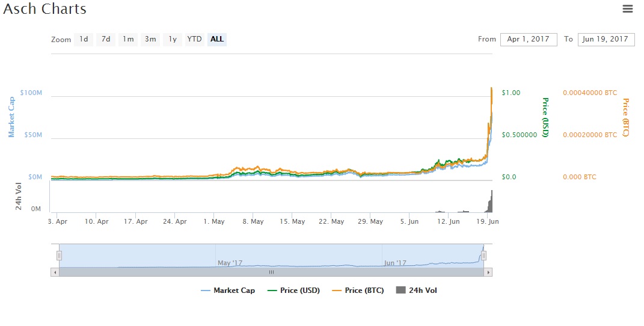
Task: Click the Price (BTC) axis title
Action: pos(626,117)
